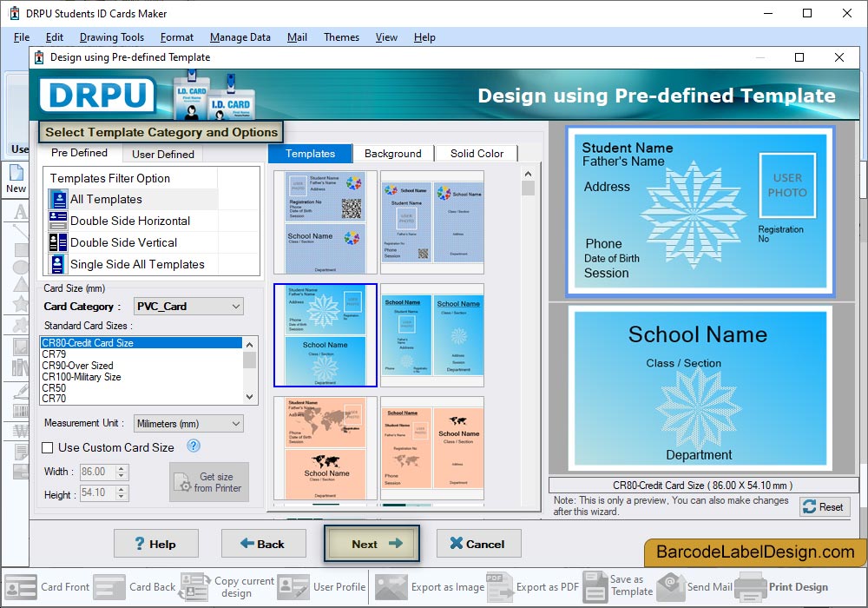Click Send Mail icon
This screenshot has height=608, width=868.
coord(671,587)
